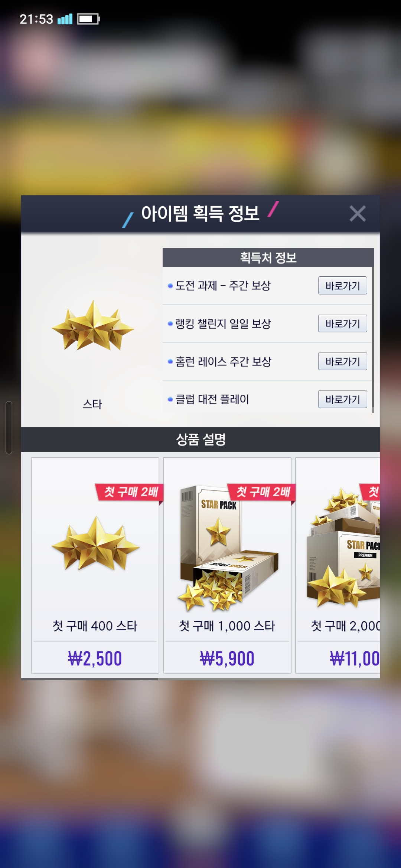Click the product list horizontal scrollbar
Image resolution: width=401 pixels, height=868 pixels.
(89, 679)
